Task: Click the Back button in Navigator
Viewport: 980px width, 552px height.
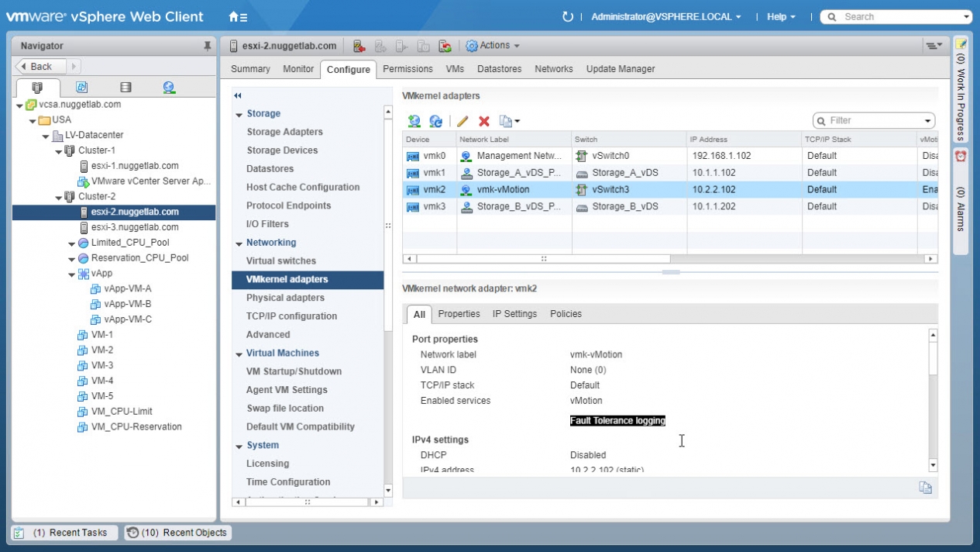Action: pos(41,67)
